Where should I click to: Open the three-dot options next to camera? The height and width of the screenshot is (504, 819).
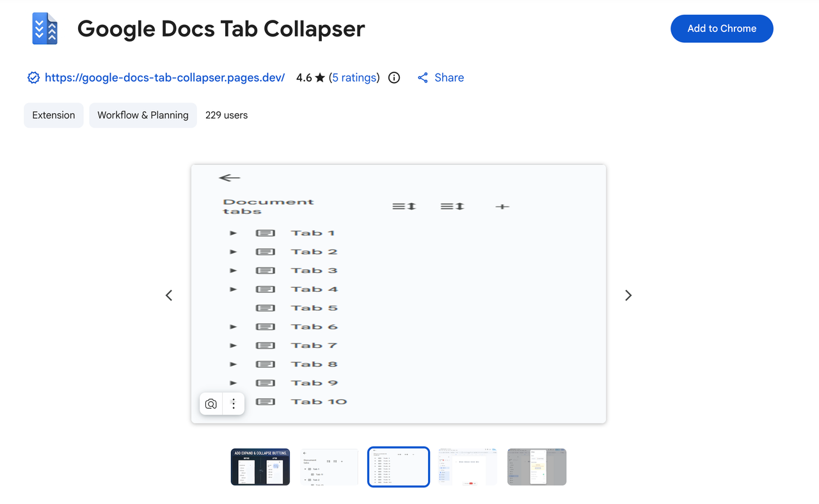234,404
